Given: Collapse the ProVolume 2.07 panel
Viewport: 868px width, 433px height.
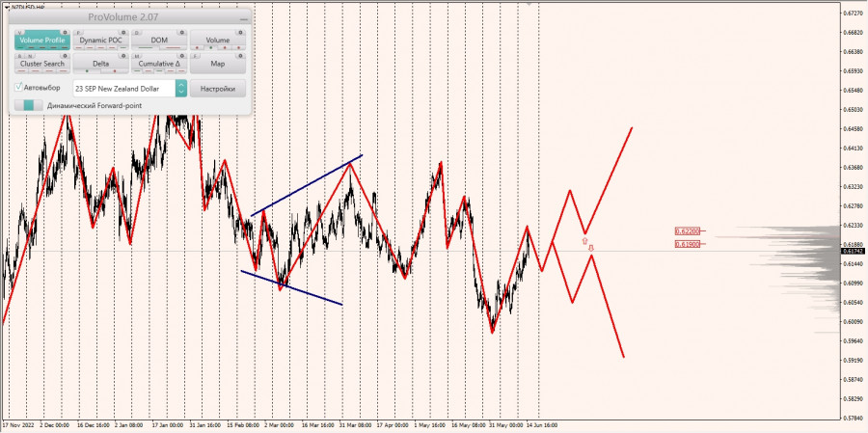Looking at the screenshot, I should click(244, 19).
